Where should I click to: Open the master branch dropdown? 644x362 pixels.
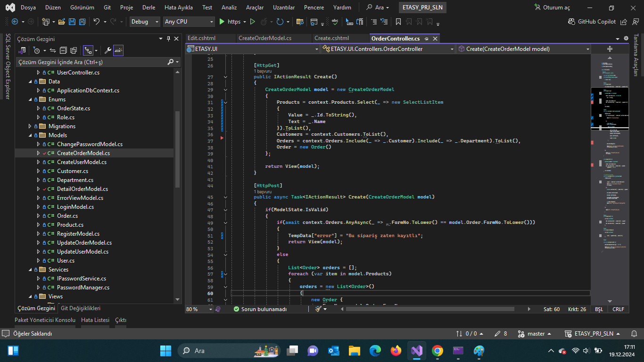(536, 333)
